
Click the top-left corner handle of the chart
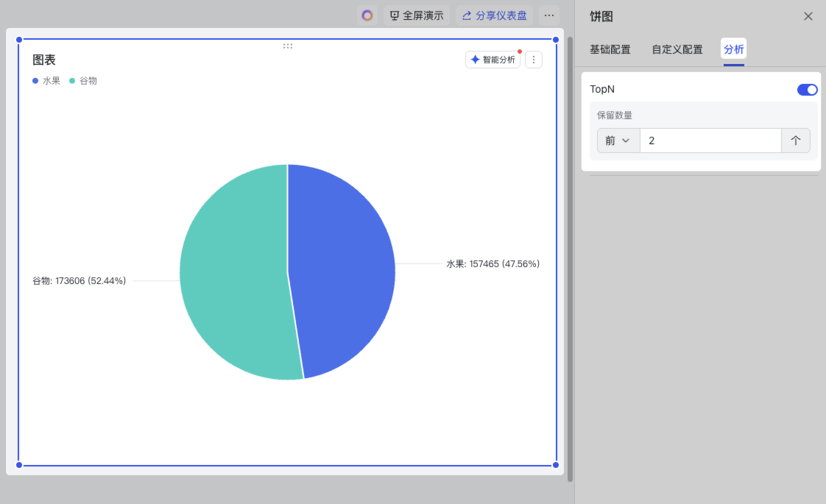19,40
